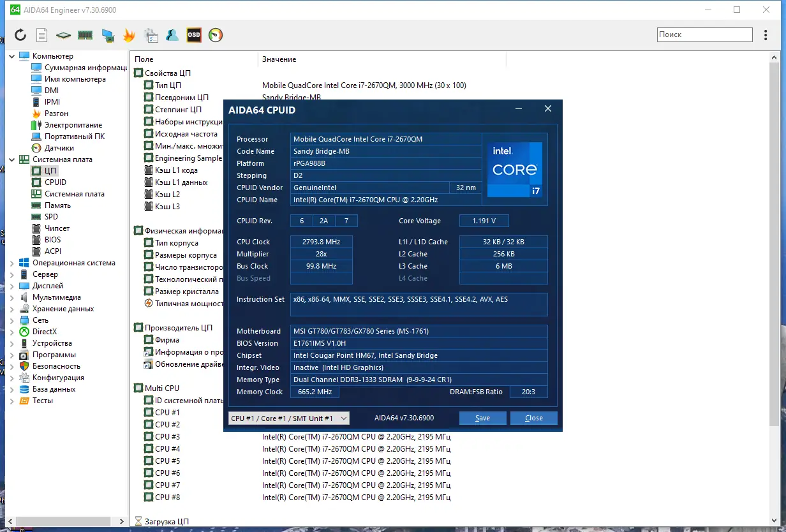
Task: Open the Report page icon in toolbar
Action: click(x=41, y=35)
